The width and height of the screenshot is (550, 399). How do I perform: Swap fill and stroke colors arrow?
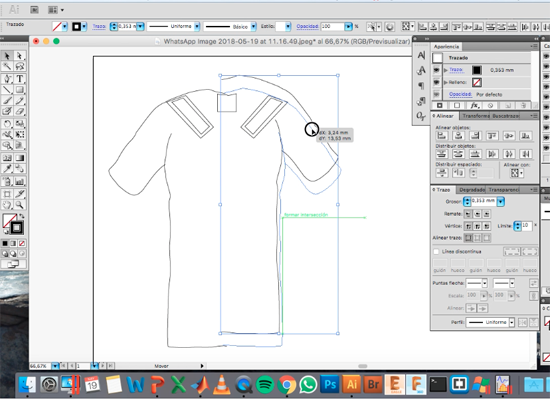coord(22,216)
